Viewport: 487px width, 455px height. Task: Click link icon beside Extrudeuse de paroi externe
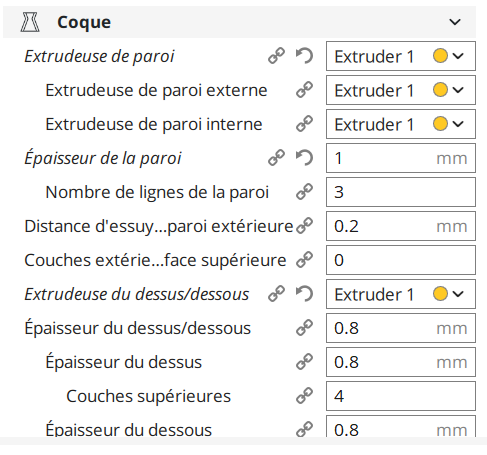click(x=304, y=90)
